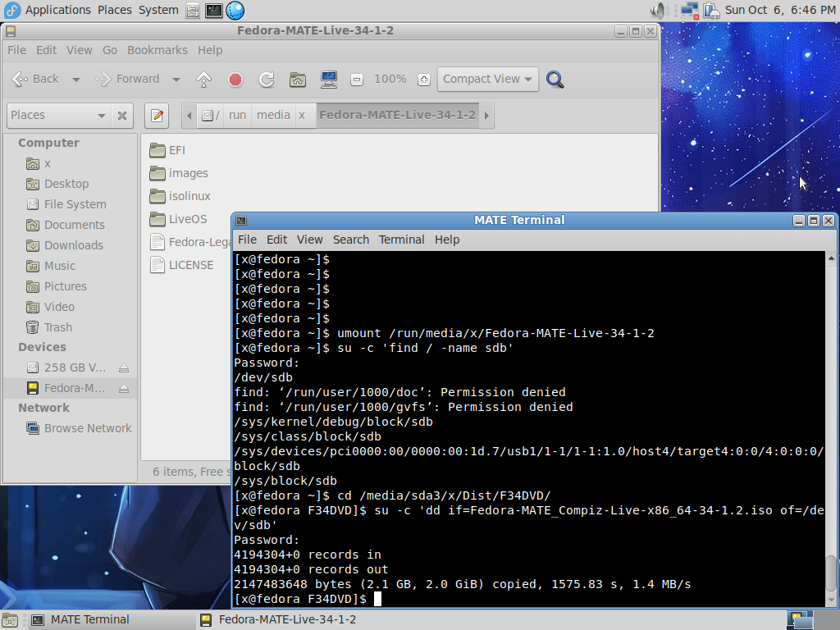Launch the terminal from the top panel

click(213, 11)
